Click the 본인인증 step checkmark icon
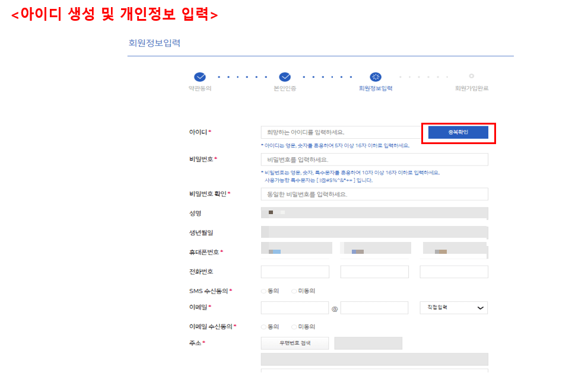The width and height of the screenshot is (572, 392). coord(285,77)
